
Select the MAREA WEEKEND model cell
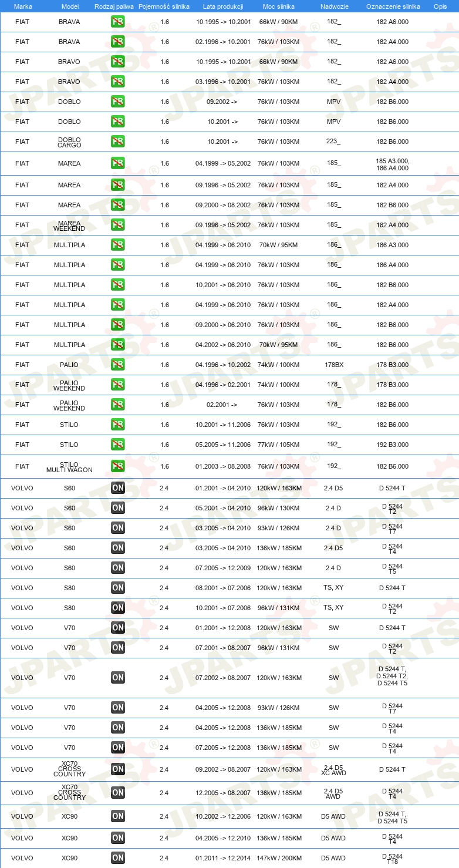click(69, 225)
